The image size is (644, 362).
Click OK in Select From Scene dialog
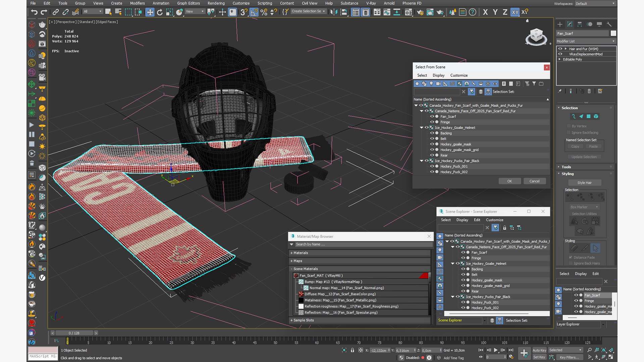[509, 181]
